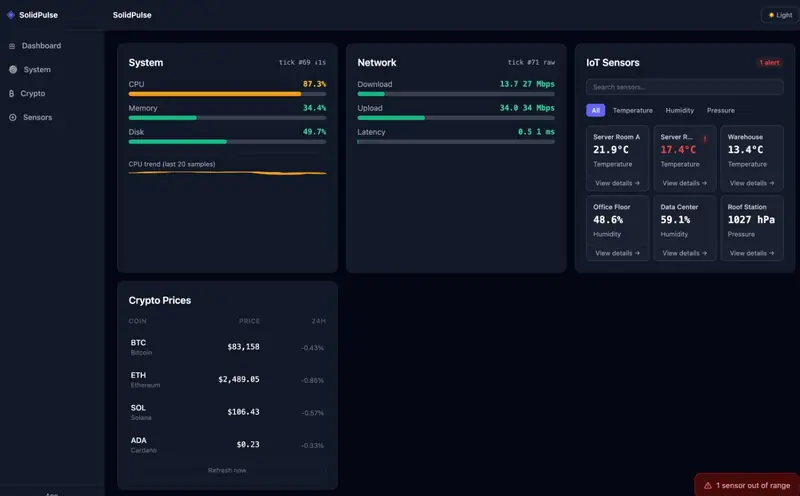Screen dimensions: 800x496
Task: Select the SOL Solana row
Action: tap(227, 412)
